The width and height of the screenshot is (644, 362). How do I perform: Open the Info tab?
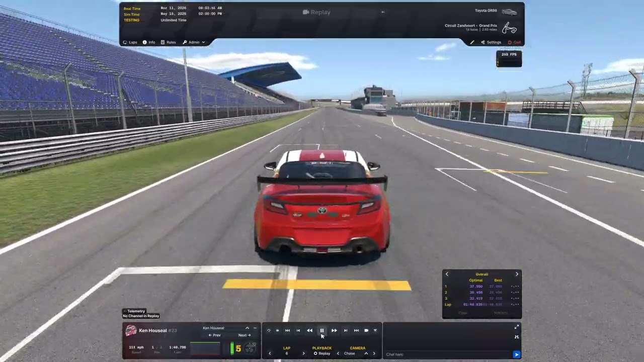(149, 42)
